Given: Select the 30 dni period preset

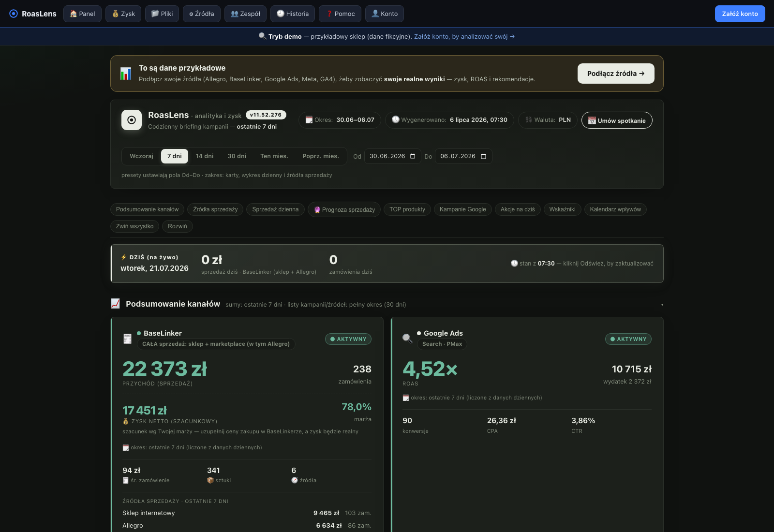Looking at the screenshot, I should click(x=237, y=156).
